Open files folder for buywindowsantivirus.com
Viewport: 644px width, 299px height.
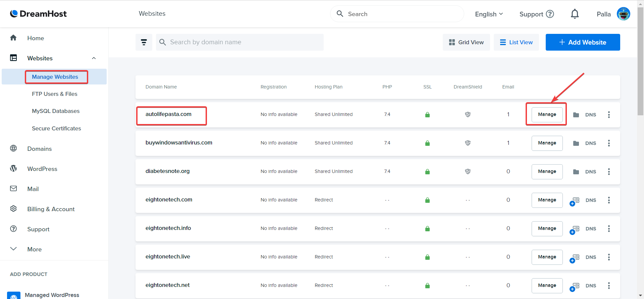tap(576, 143)
